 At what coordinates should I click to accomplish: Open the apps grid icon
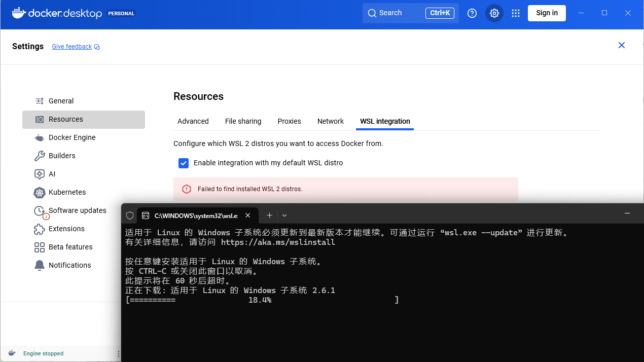(516, 13)
